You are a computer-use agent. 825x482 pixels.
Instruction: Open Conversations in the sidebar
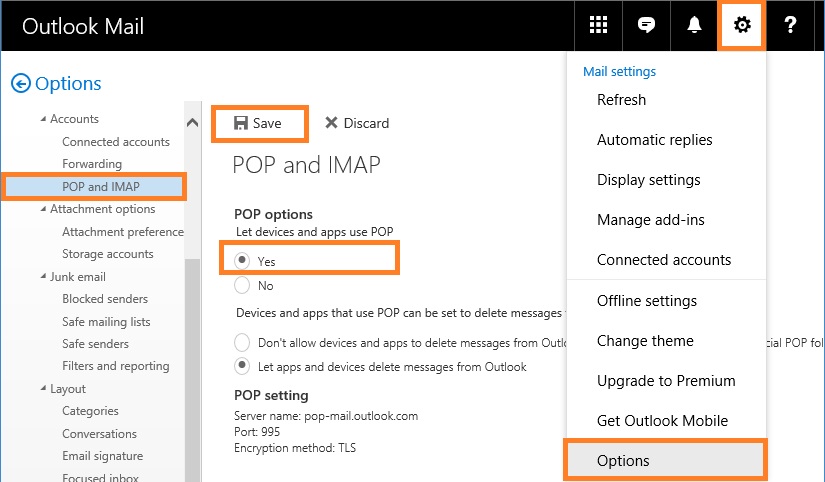point(99,434)
